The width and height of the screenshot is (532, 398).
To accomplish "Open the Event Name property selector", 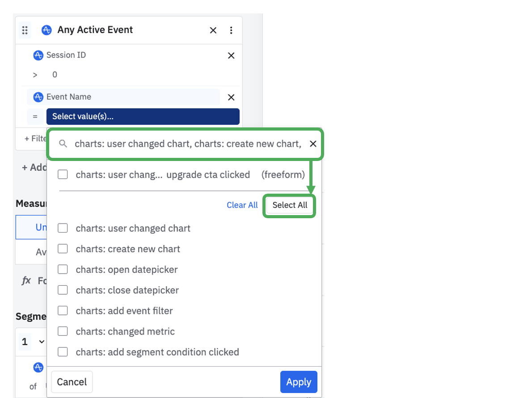I will pos(123,97).
